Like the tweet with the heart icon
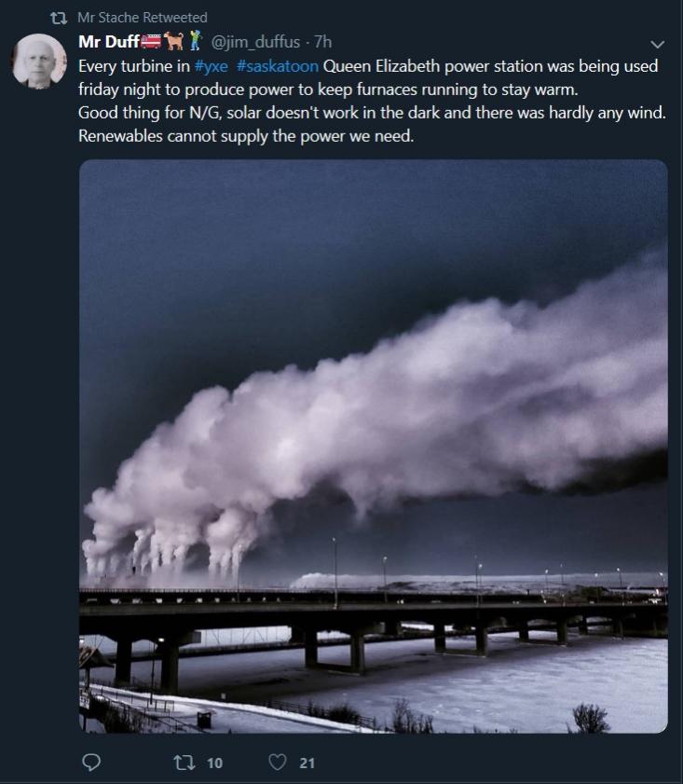The image size is (683, 784). [277, 762]
